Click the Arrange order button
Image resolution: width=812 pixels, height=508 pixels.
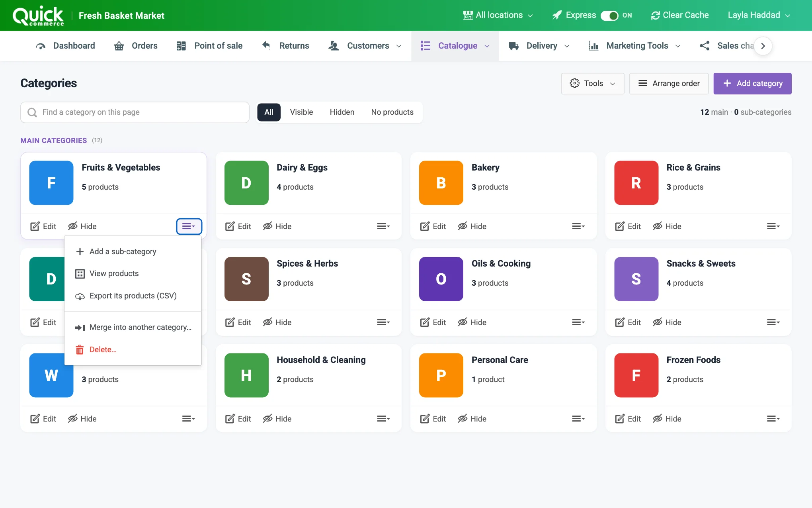pos(669,83)
